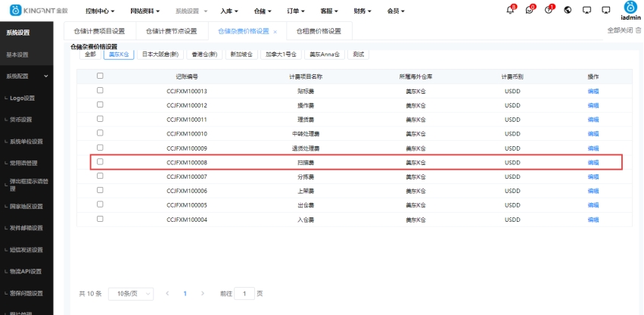Click the globe language icon
The image size is (644, 315).
click(x=568, y=10)
